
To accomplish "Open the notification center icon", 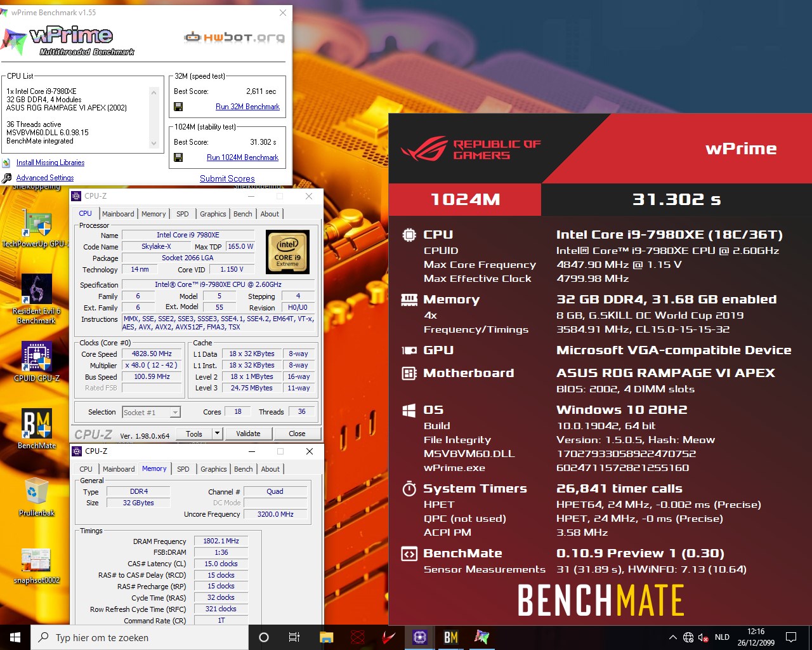I will point(791,637).
